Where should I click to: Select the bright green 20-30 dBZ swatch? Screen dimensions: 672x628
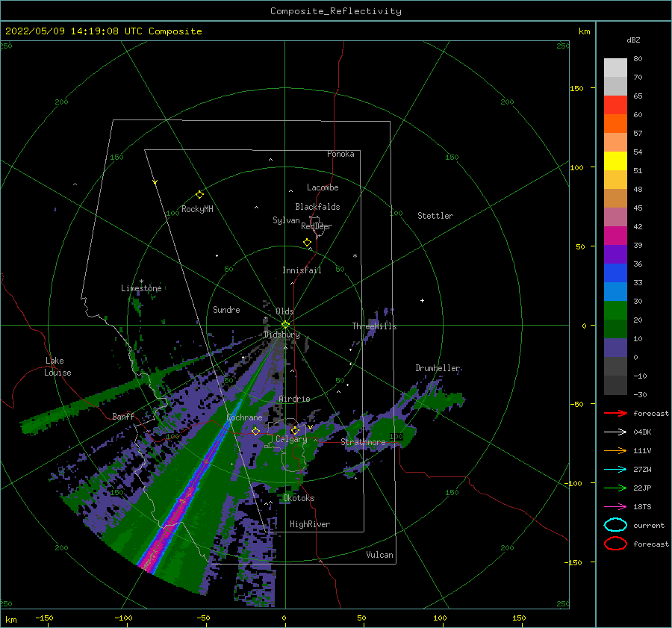pyautogui.click(x=615, y=311)
